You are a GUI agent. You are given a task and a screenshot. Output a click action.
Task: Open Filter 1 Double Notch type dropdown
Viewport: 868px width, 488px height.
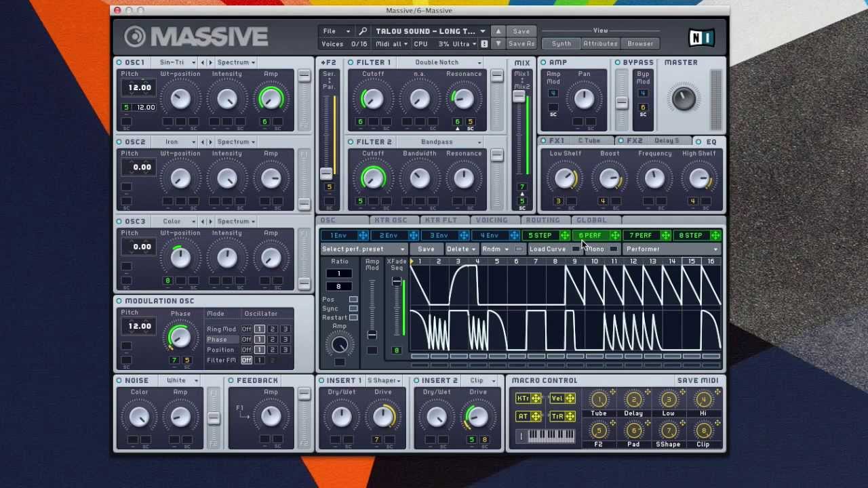tap(441, 62)
